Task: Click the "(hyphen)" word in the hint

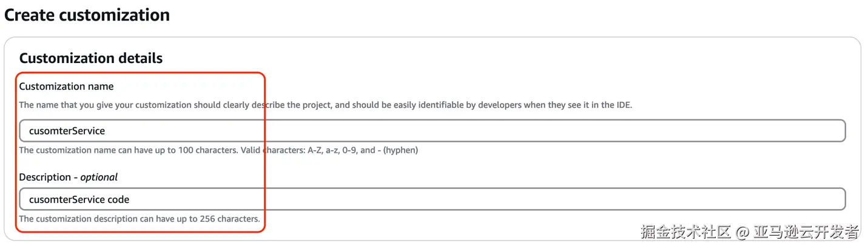Action: point(400,150)
